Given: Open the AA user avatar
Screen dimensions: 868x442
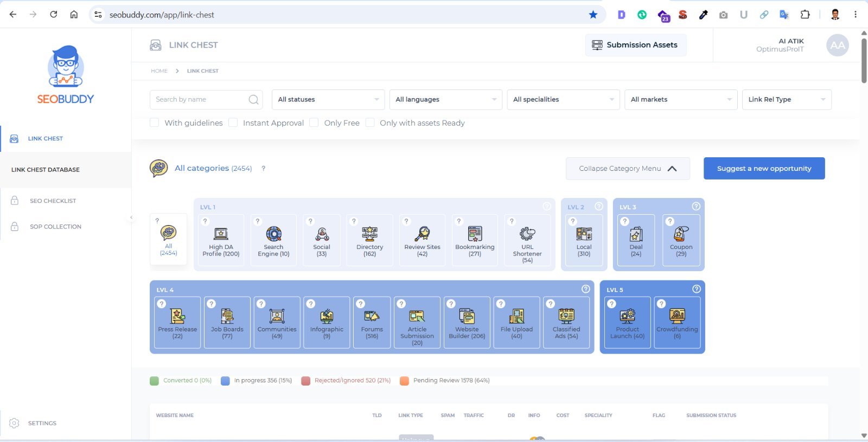Looking at the screenshot, I should click(x=837, y=45).
